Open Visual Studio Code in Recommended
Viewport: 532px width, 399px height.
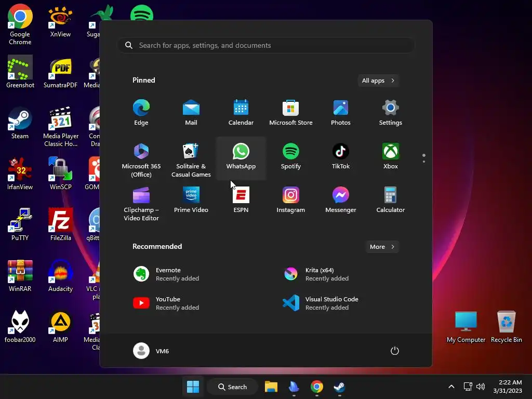341,303
